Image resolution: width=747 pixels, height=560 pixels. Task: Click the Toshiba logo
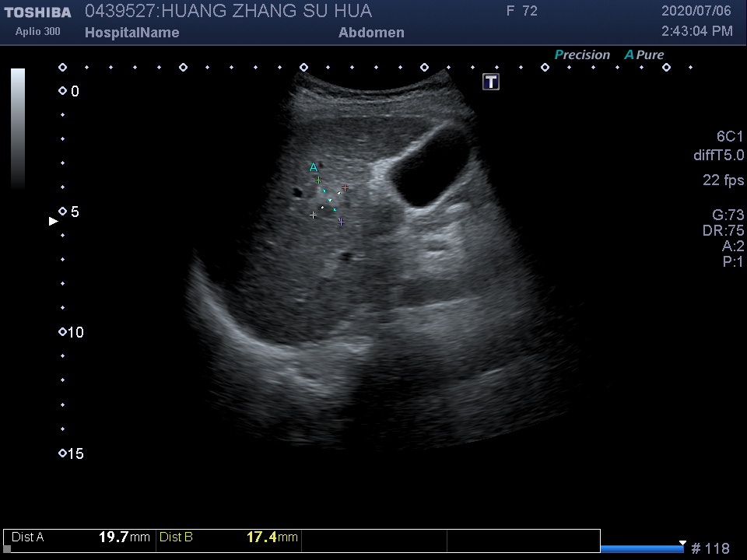(x=38, y=12)
